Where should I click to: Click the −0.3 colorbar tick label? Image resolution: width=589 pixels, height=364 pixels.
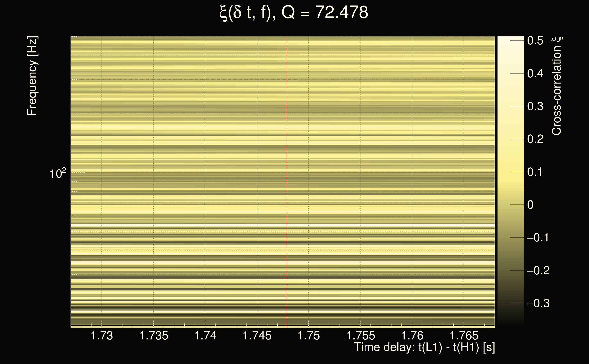tap(538, 303)
